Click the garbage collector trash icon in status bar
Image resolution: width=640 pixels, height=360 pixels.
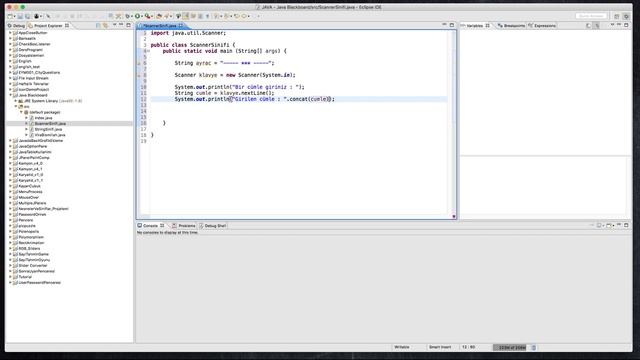(534, 347)
